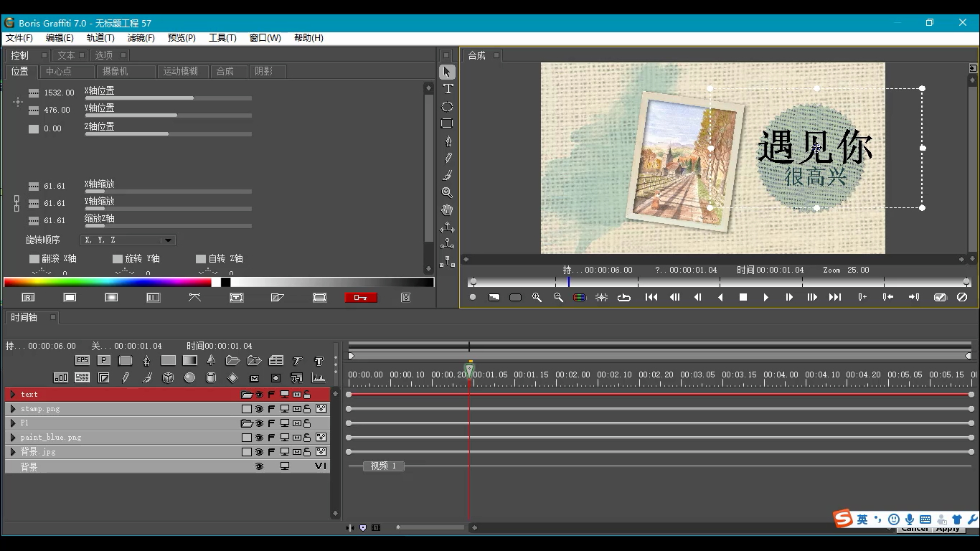Viewport: 980px width, 551px height.
Task: Expand the paint_blue.png track
Action: click(13, 438)
